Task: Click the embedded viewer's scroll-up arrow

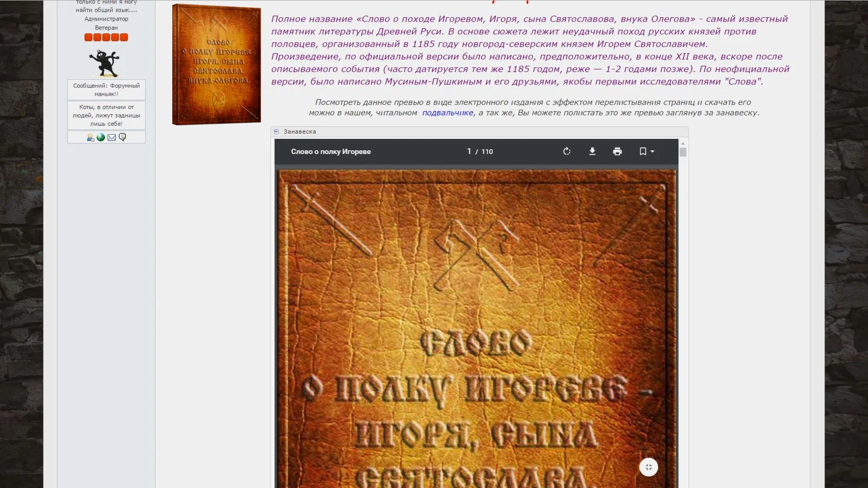Action: 683,144
